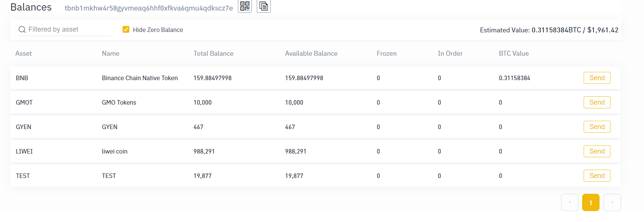
Task: Click the Estimated Value text
Action: tap(549, 30)
